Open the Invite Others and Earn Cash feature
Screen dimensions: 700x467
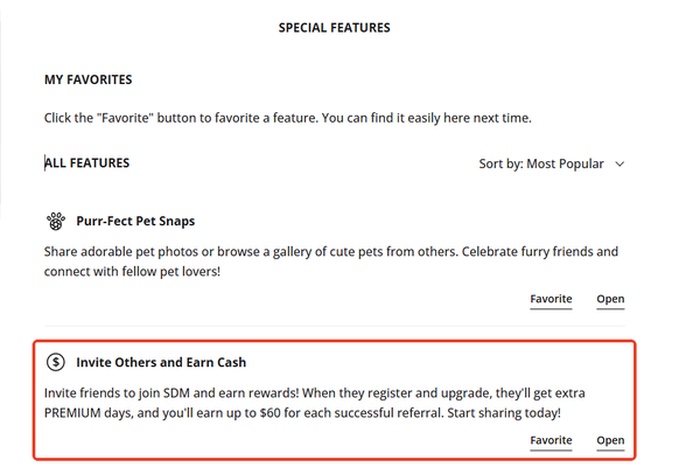(610, 440)
